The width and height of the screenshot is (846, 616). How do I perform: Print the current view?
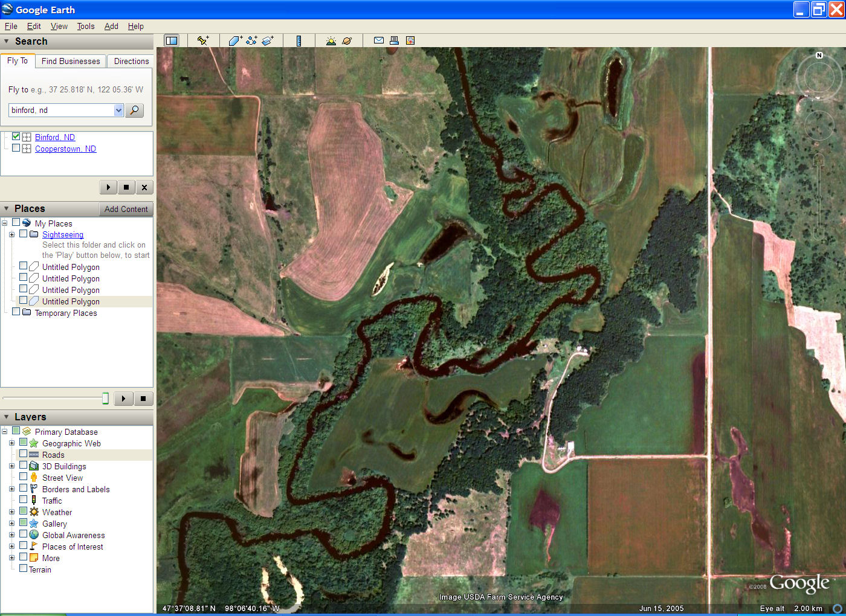point(394,40)
